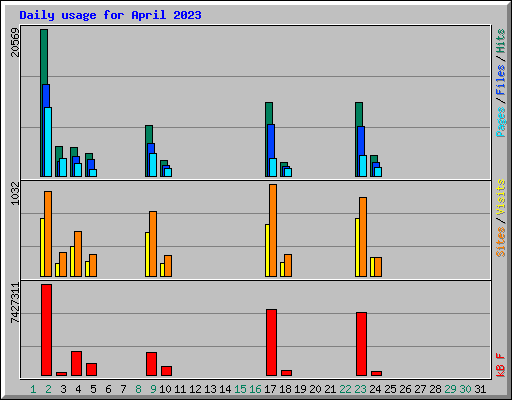Click the orange visits bar for day 18

coord(288,265)
